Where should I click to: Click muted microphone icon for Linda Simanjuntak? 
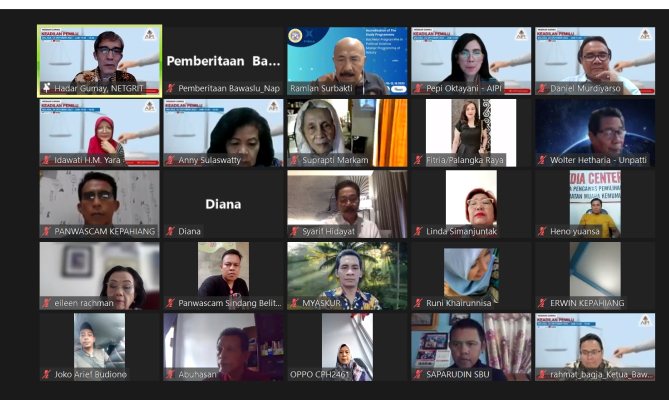click(419, 232)
